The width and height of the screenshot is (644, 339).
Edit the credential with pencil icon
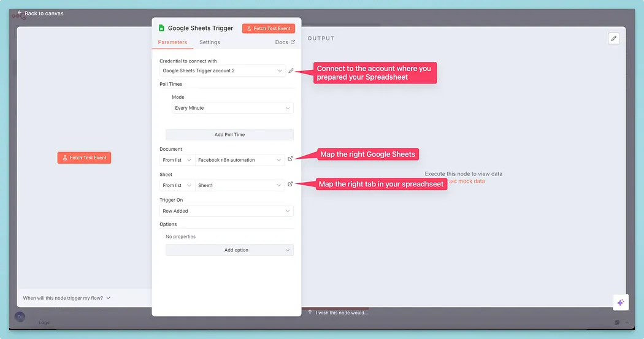(291, 70)
